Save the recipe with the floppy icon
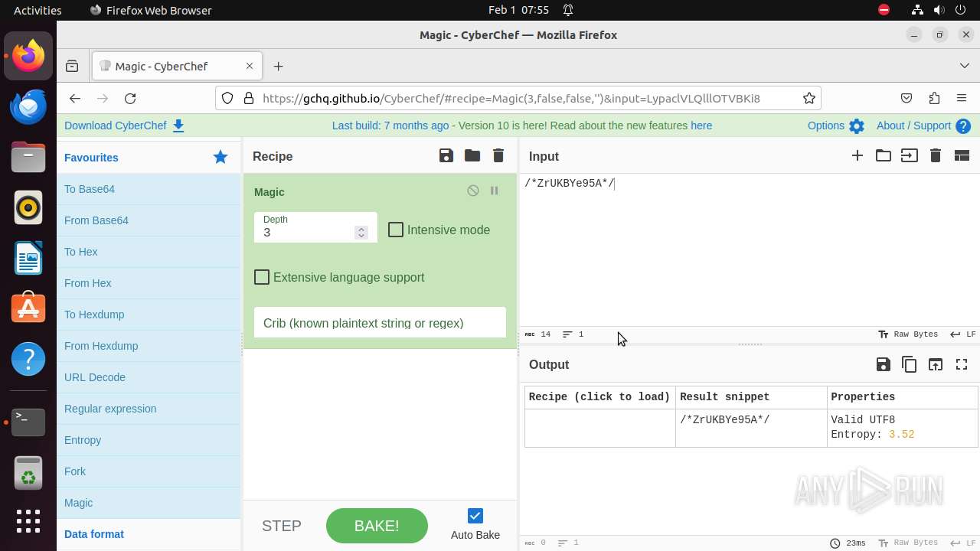The width and height of the screenshot is (980, 551). click(x=446, y=156)
